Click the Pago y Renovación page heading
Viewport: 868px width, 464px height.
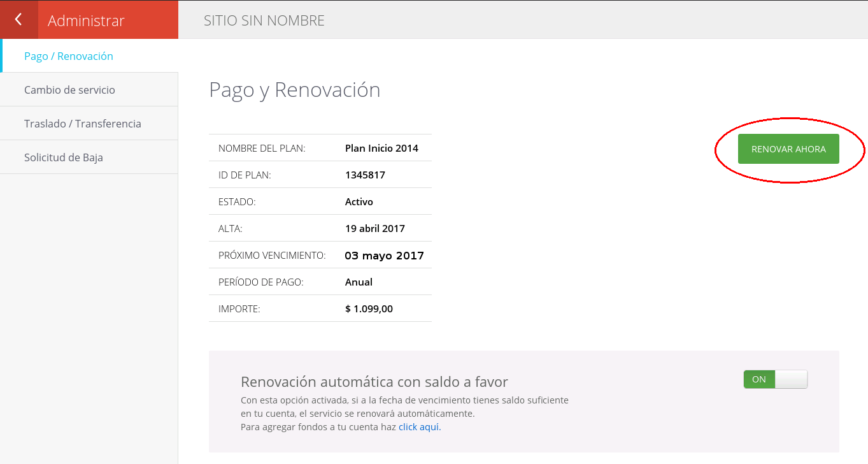click(x=295, y=90)
